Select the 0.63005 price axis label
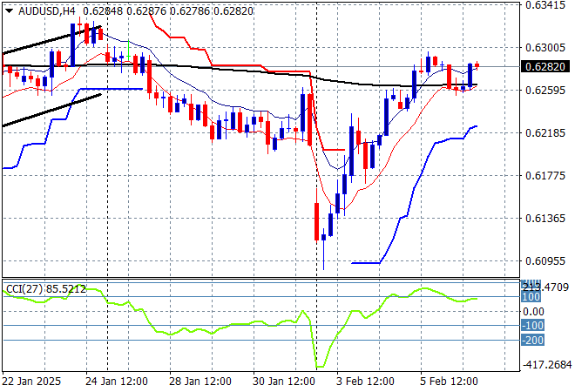Screen dimensions: 575x392 (x=545, y=48)
